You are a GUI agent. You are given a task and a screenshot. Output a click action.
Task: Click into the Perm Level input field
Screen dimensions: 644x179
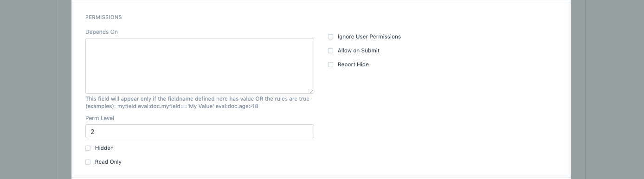[x=200, y=131]
